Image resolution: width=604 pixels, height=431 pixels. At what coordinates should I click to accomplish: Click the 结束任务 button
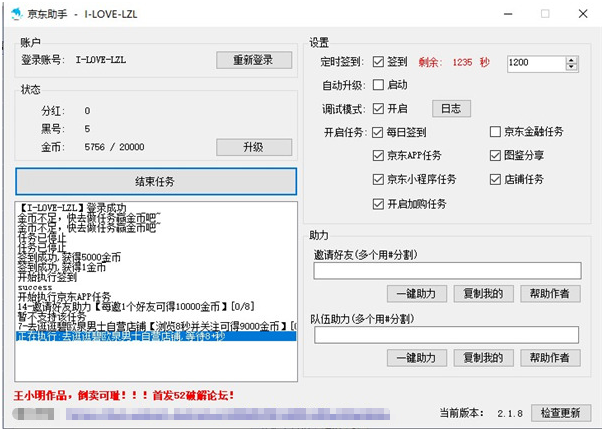[x=155, y=182]
